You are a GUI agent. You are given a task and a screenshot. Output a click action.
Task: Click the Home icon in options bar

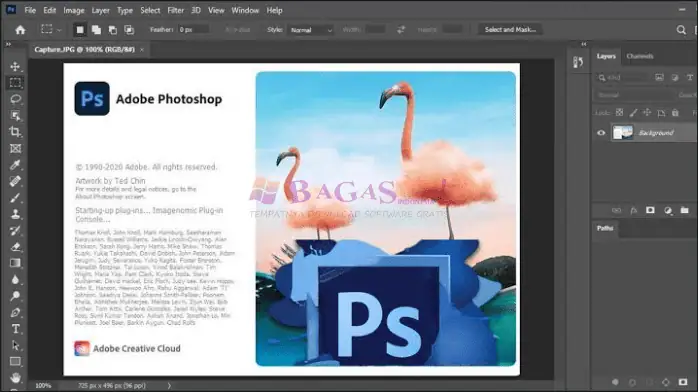[x=20, y=30]
